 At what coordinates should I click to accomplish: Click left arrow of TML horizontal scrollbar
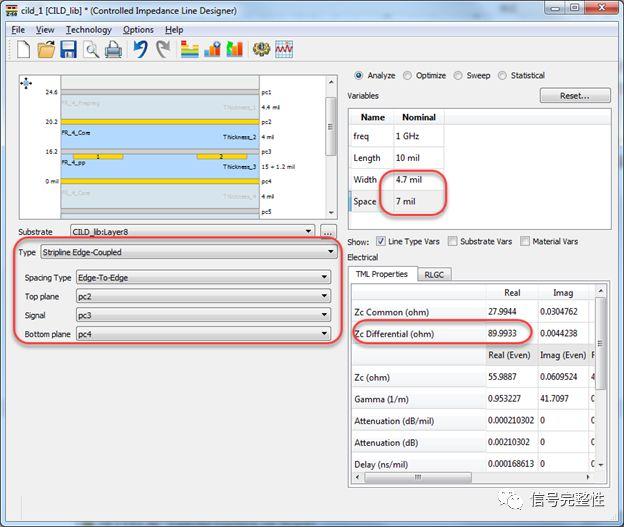click(x=357, y=477)
